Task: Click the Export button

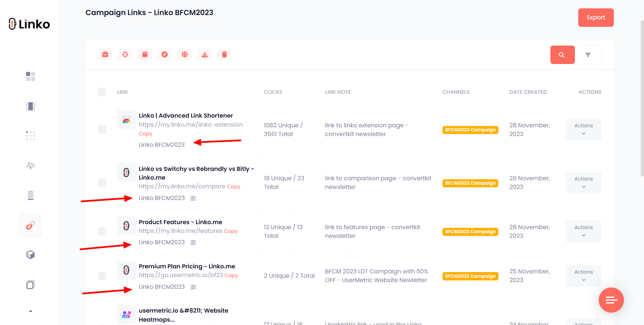Action: click(596, 17)
